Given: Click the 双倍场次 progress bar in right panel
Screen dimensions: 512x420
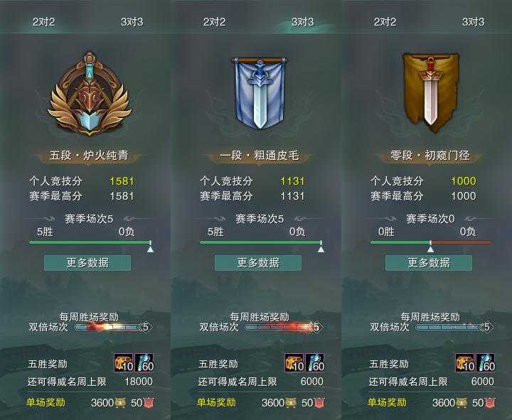Looking at the screenshot, I should (x=453, y=327).
